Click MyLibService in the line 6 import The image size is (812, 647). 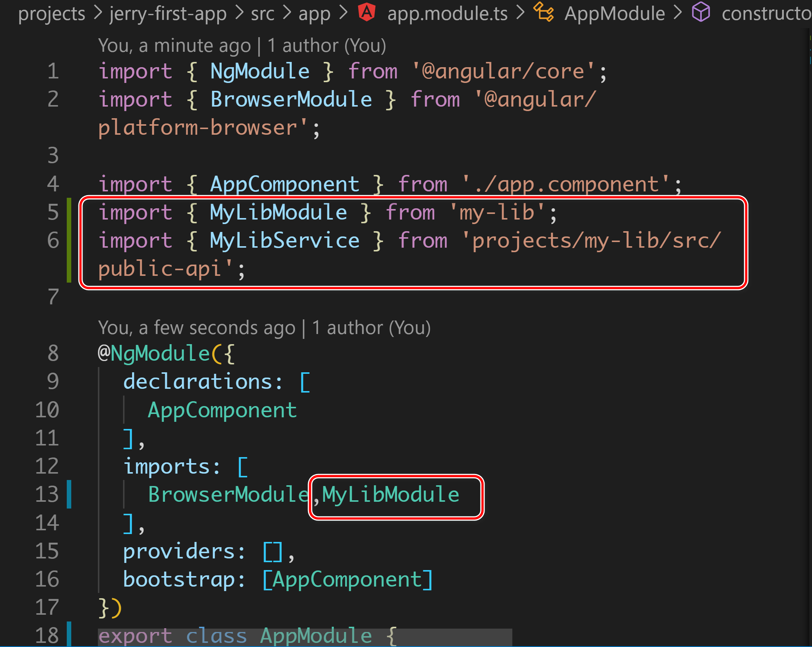point(284,241)
